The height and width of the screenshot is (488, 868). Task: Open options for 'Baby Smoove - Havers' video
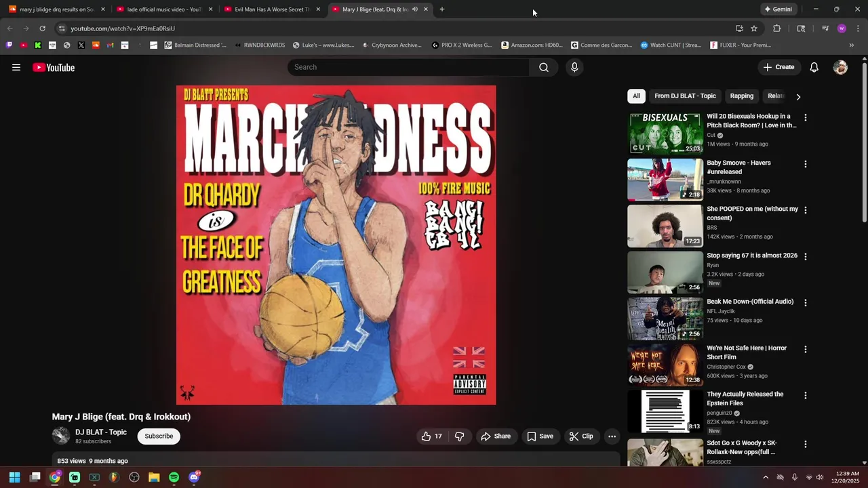point(806,164)
